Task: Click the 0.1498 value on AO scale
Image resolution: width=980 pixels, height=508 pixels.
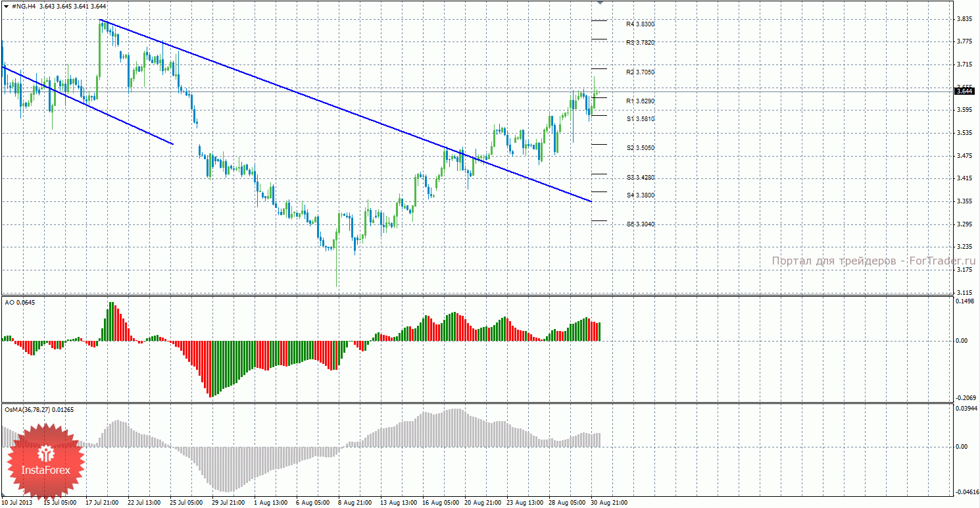Action: point(966,301)
